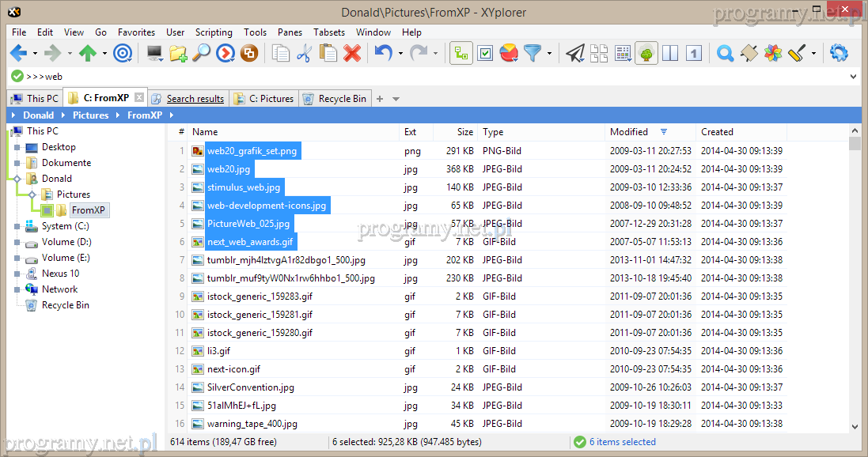Toggle the Branch View button
This screenshot has width=868, height=457.
[x=461, y=54]
